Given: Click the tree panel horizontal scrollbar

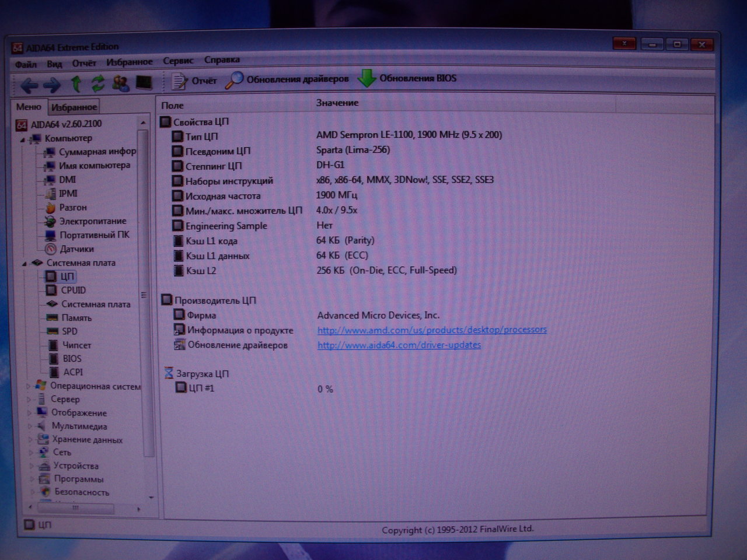Looking at the screenshot, I should (x=76, y=509).
